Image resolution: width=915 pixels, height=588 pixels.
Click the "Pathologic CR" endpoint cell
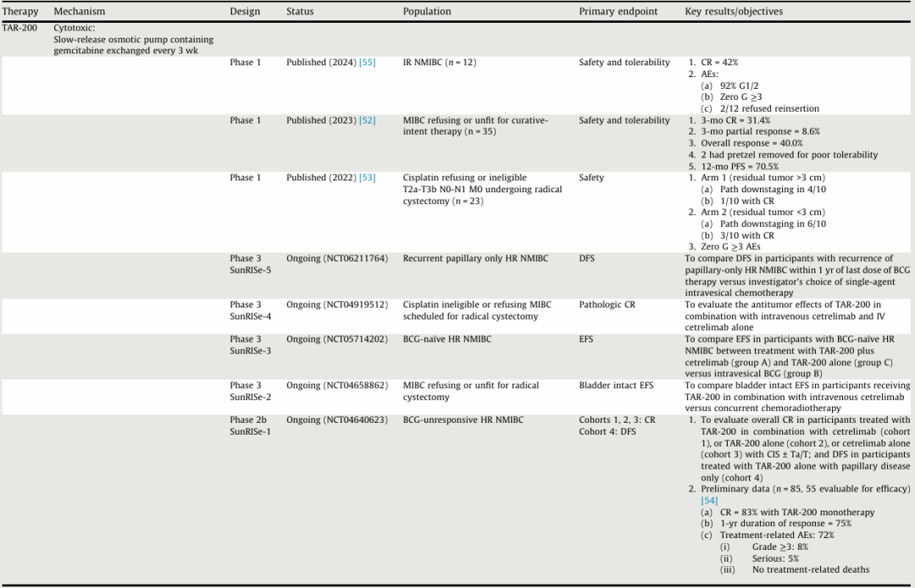(607, 304)
